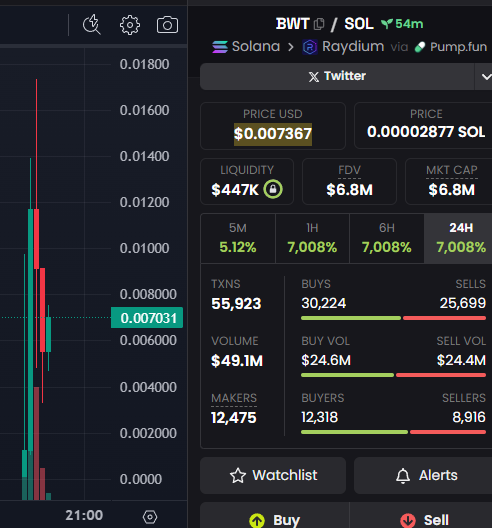Click the 25,699 sells count
The height and width of the screenshot is (528, 492).
(463, 303)
